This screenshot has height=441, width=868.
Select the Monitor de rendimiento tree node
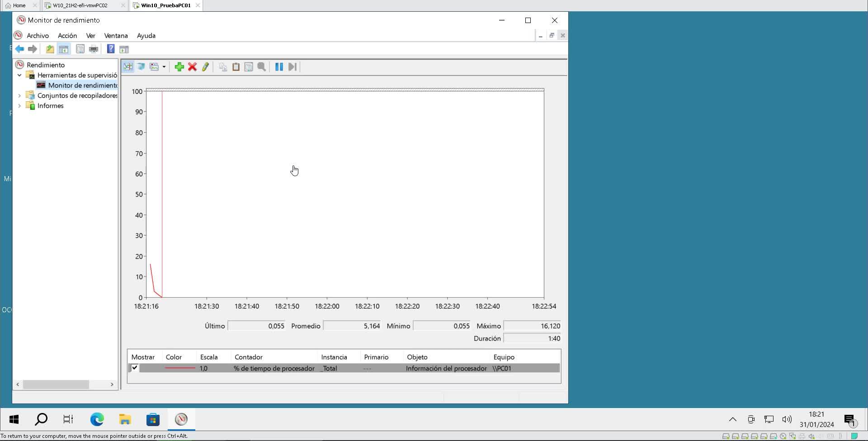[x=82, y=85]
